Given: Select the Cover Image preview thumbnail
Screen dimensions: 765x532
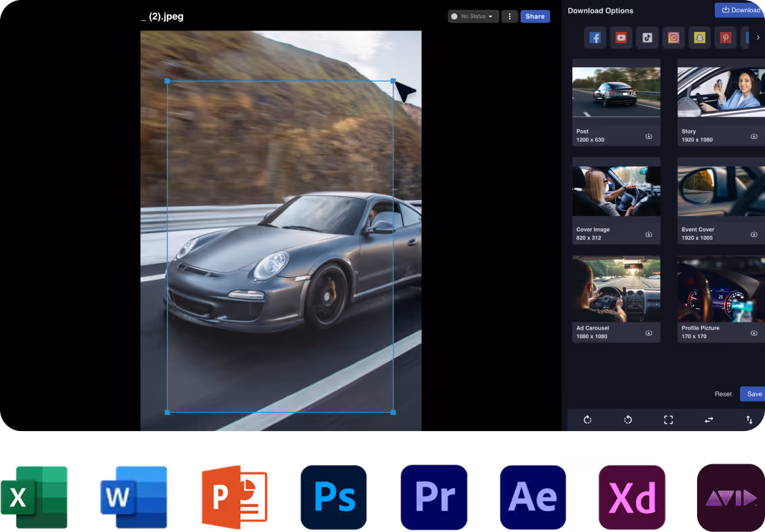Looking at the screenshot, I should [x=616, y=191].
